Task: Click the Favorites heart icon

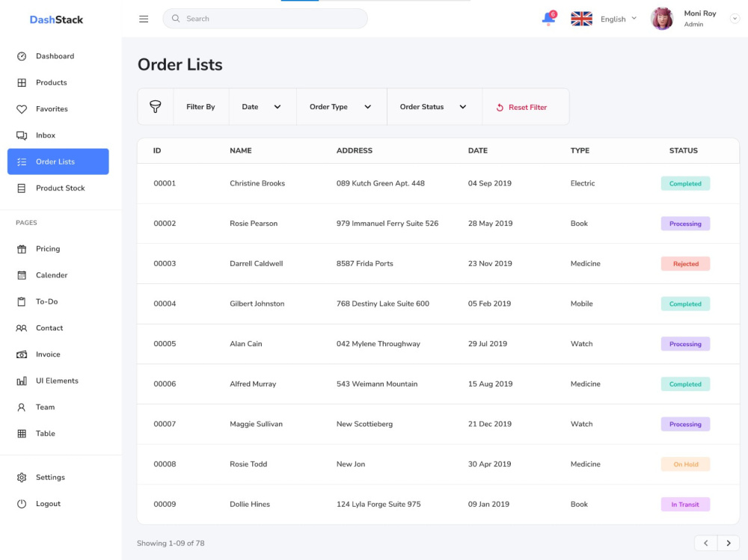Action: click(x=22, y=109)
